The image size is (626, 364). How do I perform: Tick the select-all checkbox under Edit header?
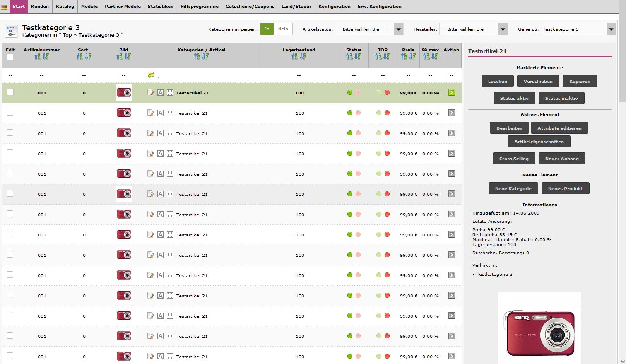pos(10,57)
